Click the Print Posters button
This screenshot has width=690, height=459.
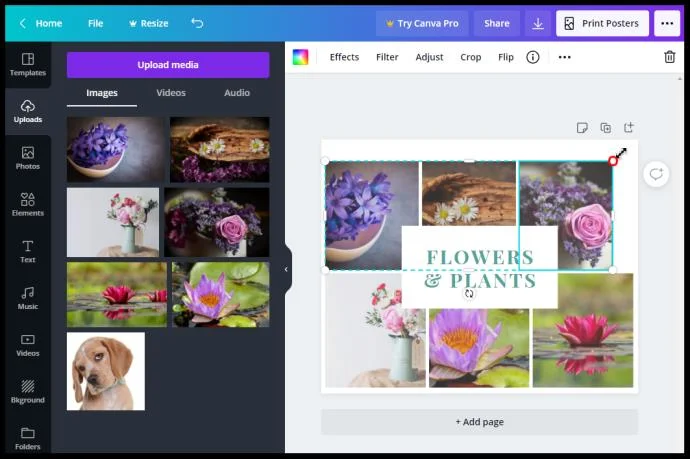(x=602, y=23)
